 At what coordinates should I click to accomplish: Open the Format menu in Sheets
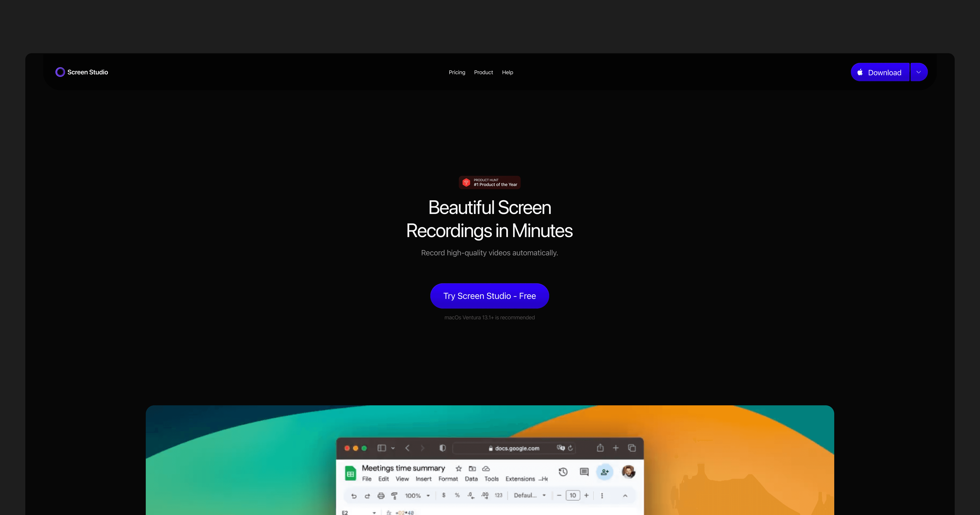pyautogui.click(x=448, y=479)
